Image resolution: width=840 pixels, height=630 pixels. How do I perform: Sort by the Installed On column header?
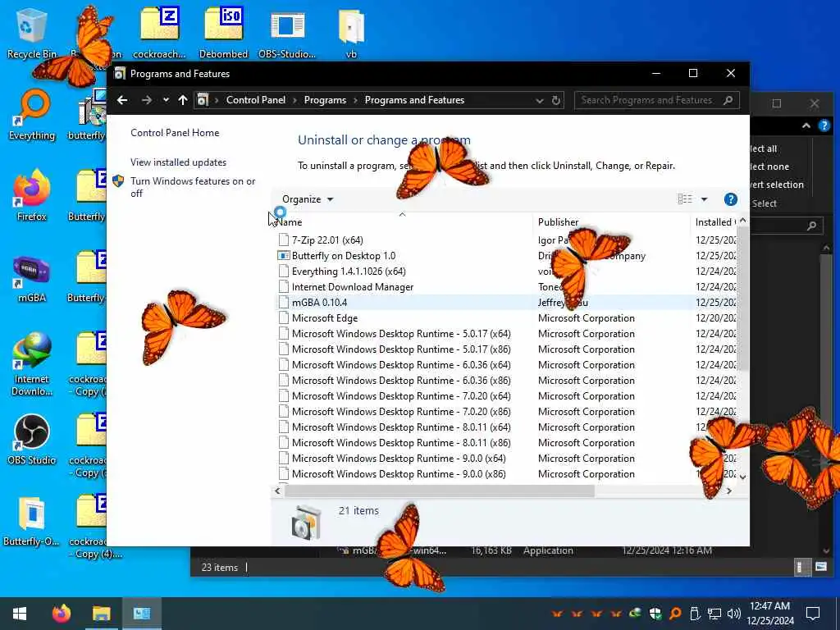tap(714, 221)
